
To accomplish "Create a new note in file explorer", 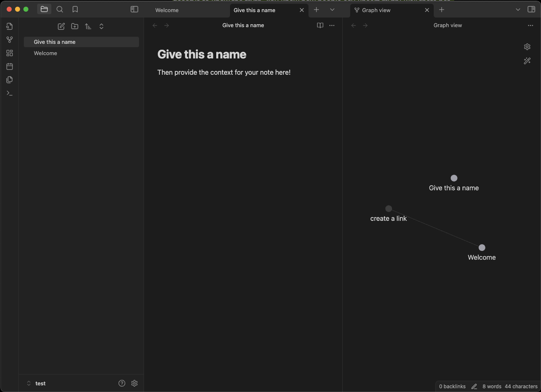I will pos(61,26).
